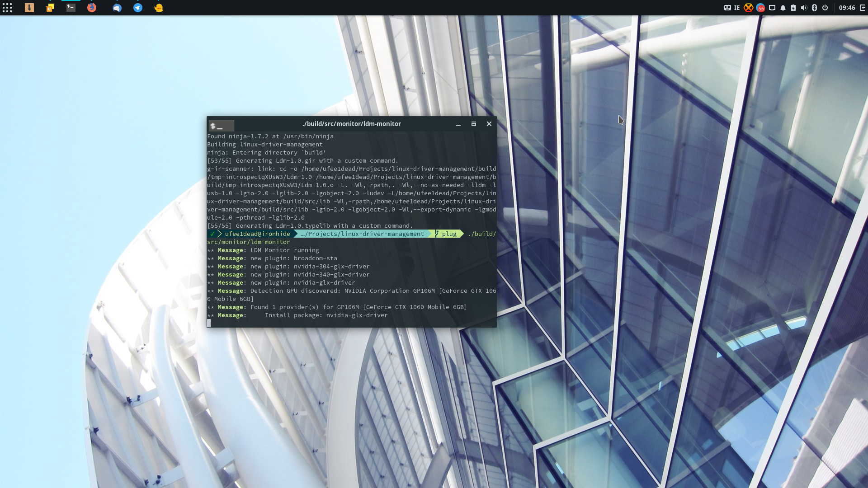Click 'new plugin: nvidia-340-glx-driver' line
Screen dimensions: 868x488
[x=288, y=275]
